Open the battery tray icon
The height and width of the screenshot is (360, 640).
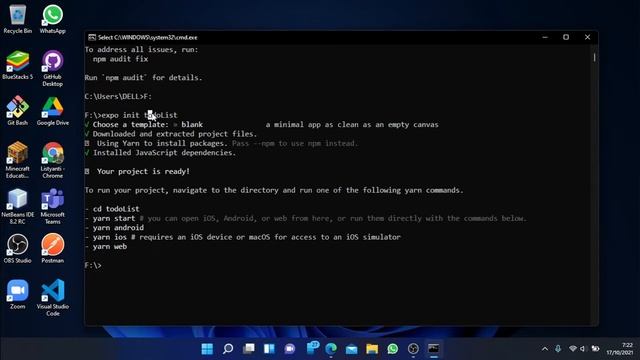pos(596,349)
